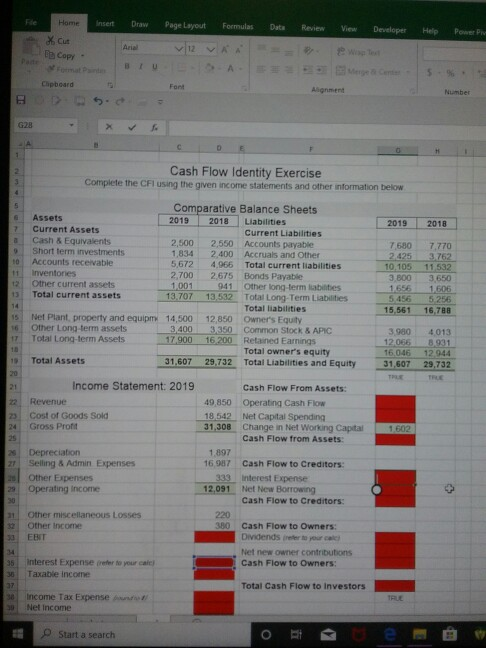
Task: Expand the Name Box G28 dropdown
Action: click(71, 125)
